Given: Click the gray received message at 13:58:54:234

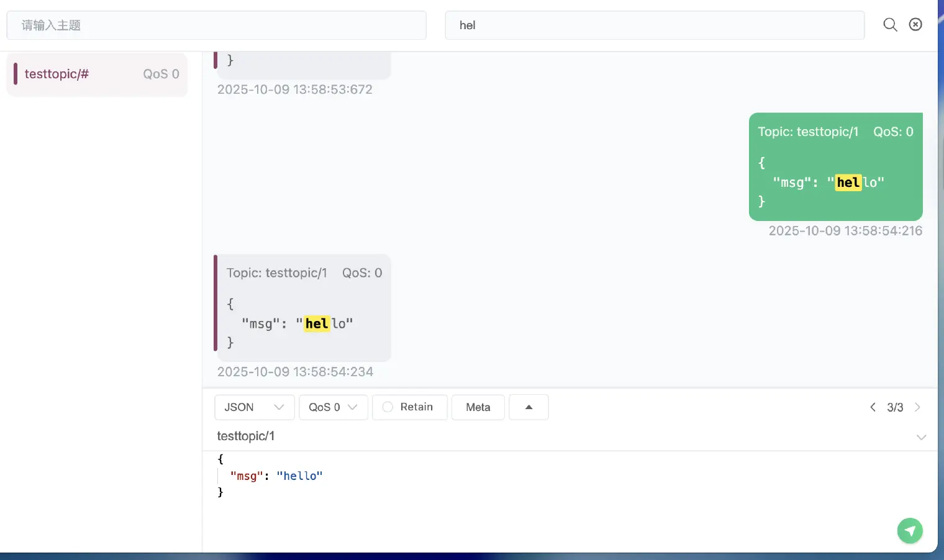Looking at the screenshot, I should 304,308.
